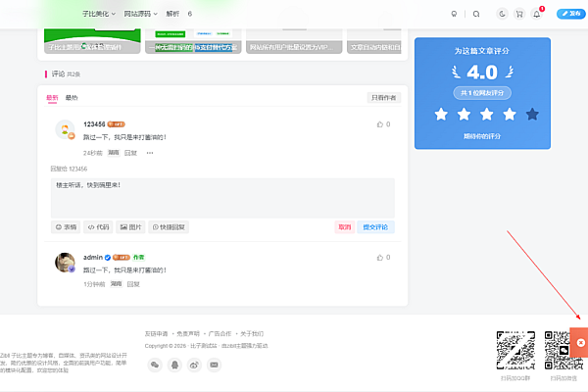
Task: Open notifications bell icon
Action: coord(536,15)
